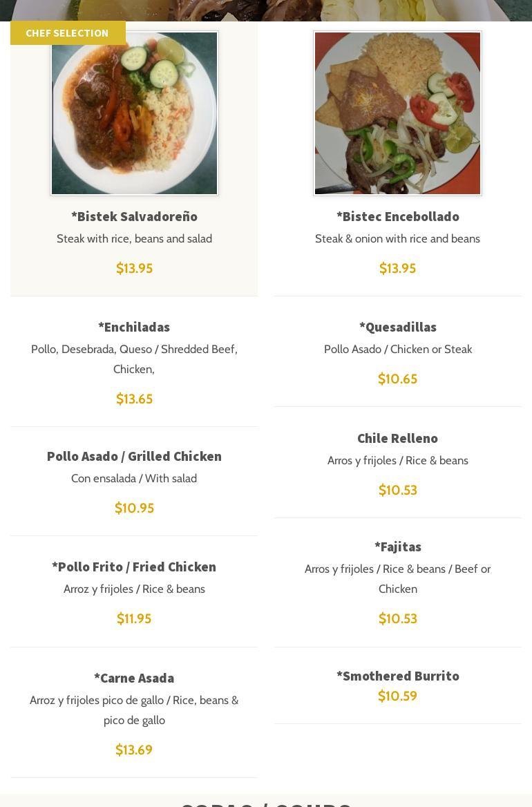This screenshot has width=532, height=807.
Task: Choose the *Fajitas menu item
Action: pyautogui.click(x=397, y=547)
